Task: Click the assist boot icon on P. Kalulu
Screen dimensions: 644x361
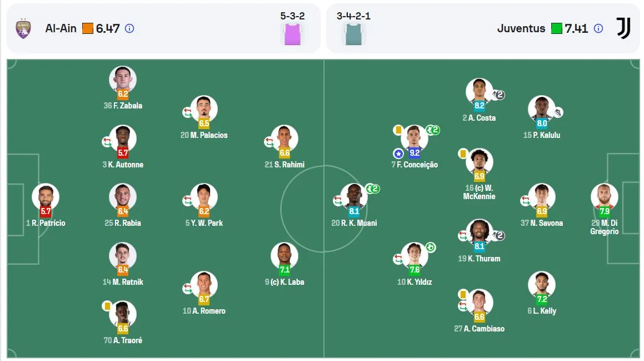Action: 558,112
